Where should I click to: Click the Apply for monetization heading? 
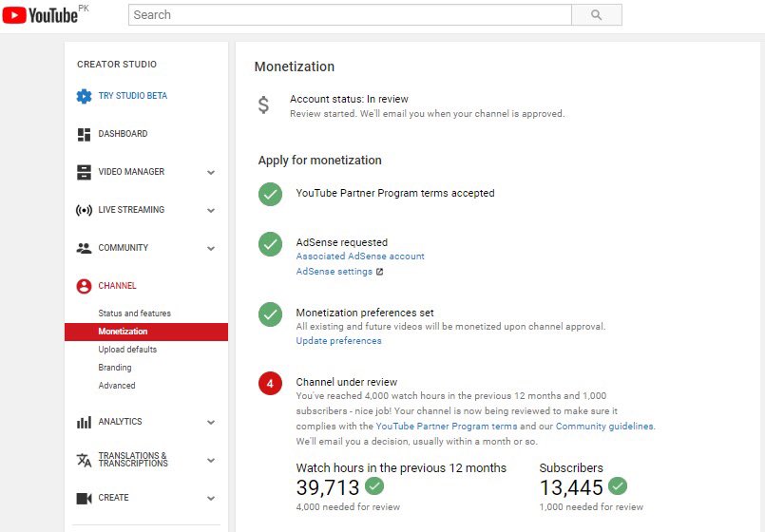[319, 161]
